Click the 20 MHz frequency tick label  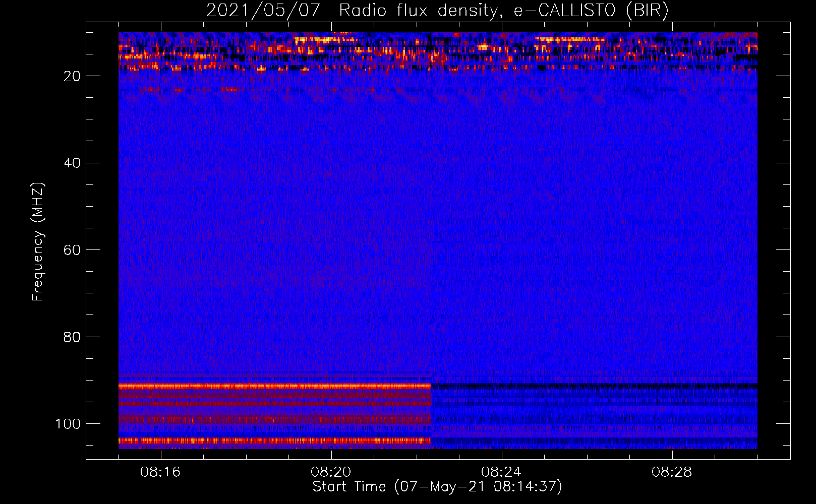click(x=72, y=76)
